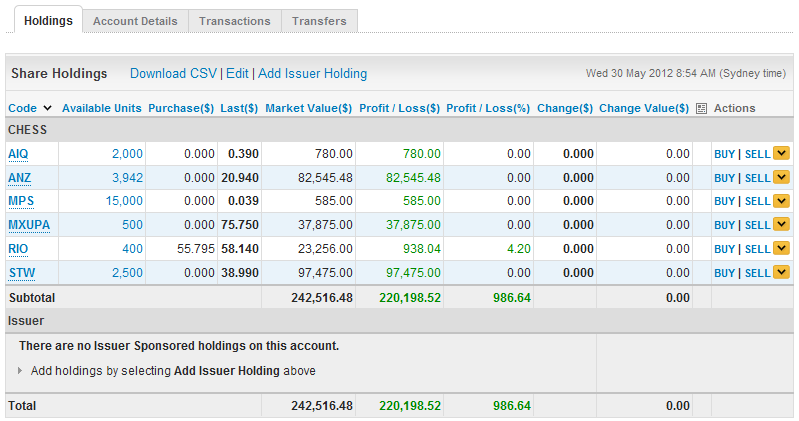799x421 pixels.
Task: Click SELL for the RIO holding
Action: [x=757, y=250]
